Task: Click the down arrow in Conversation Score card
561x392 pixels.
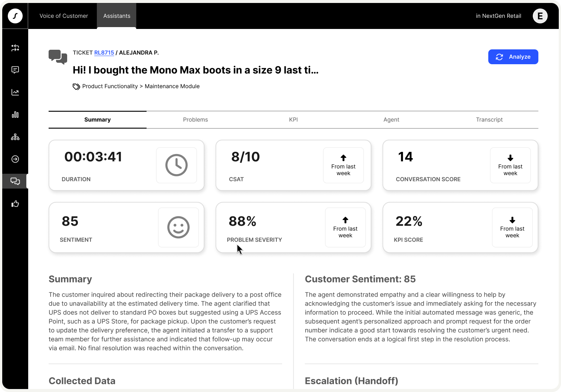Action: pos(511,158)
